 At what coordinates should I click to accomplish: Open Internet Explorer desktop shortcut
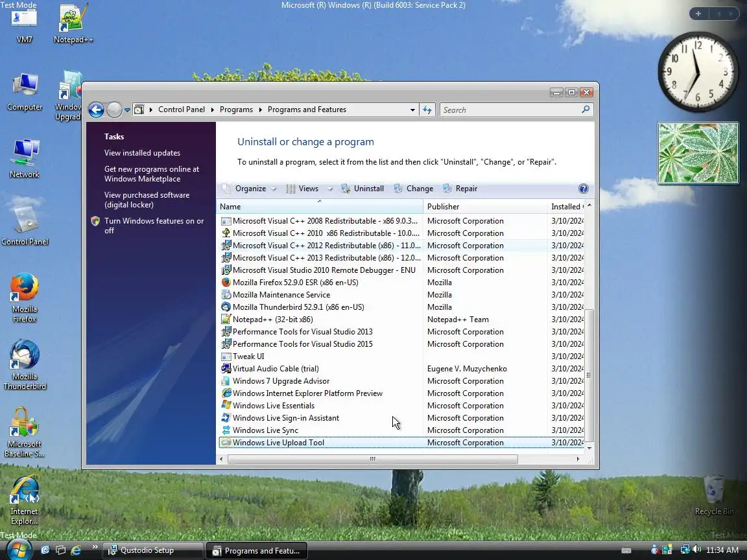click(x=25, y=500)
